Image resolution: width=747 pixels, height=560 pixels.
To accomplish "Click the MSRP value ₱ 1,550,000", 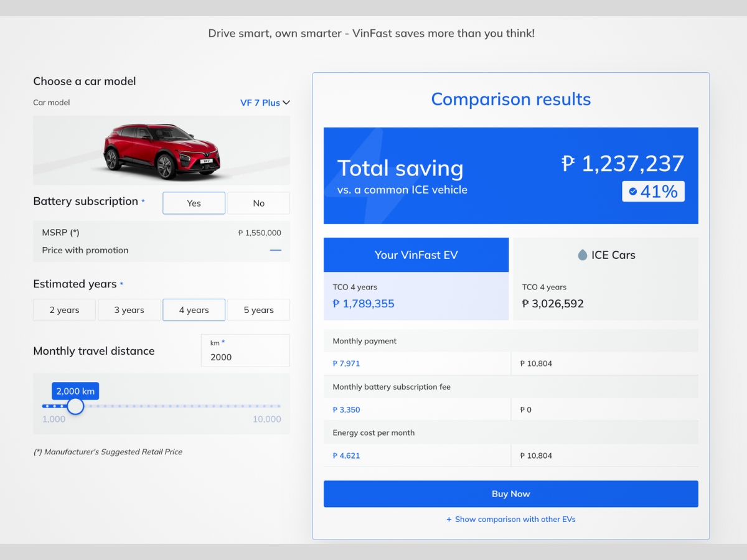I will pos(260,233).
